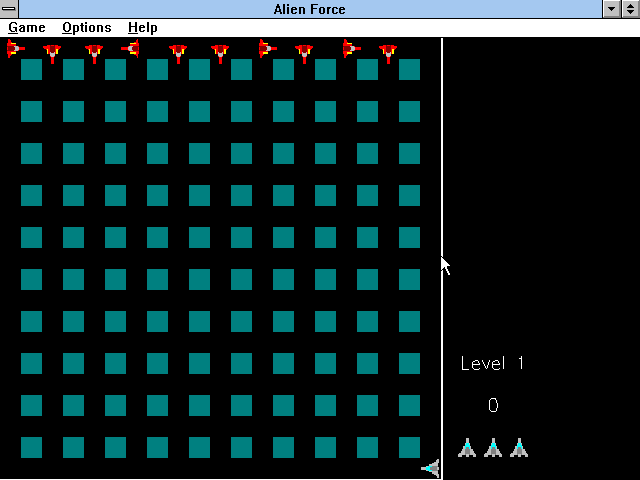The image size is (640, 480).
Task: Click the Alien Force title bar
Action: (x=308, y=9)
